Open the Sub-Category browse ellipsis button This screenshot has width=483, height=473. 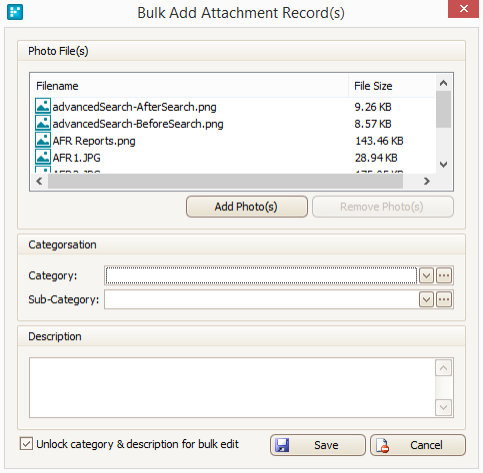click(x=444, y=300)
